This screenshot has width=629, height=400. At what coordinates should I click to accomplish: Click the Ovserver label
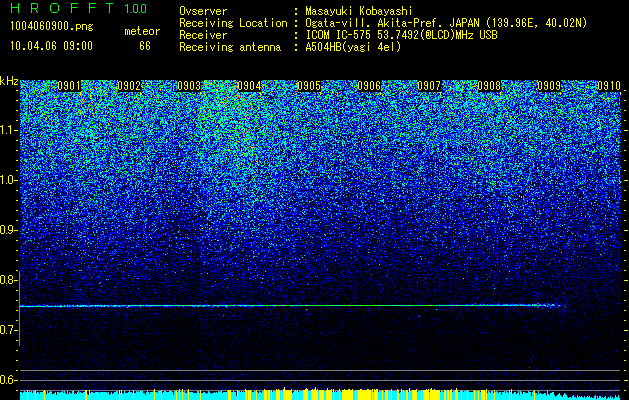tap(203, 11)
